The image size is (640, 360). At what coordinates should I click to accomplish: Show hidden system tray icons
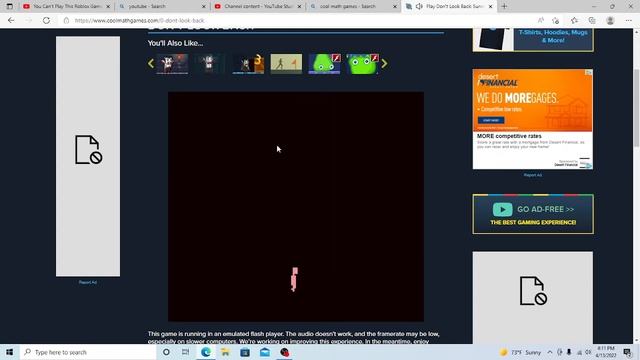(550, 352)
